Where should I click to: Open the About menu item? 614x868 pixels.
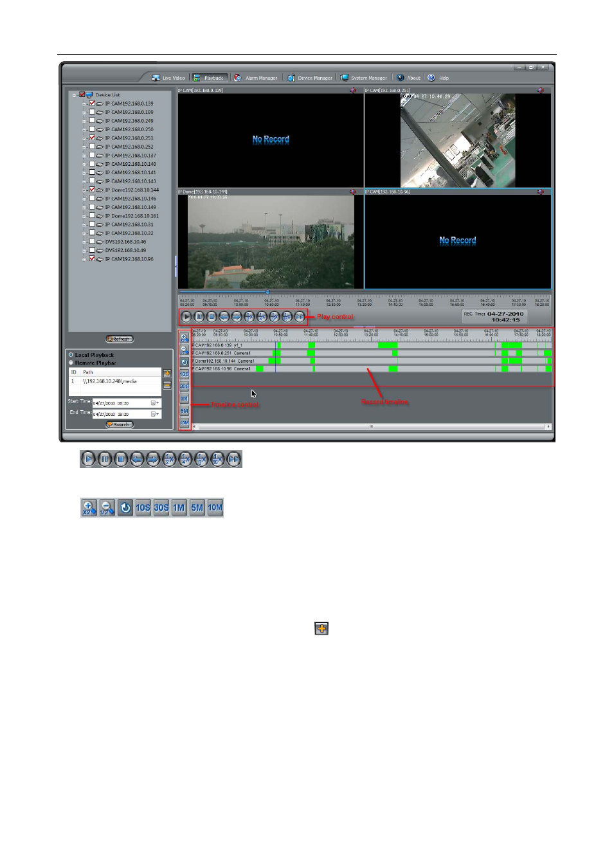click(x=408, y=78)
